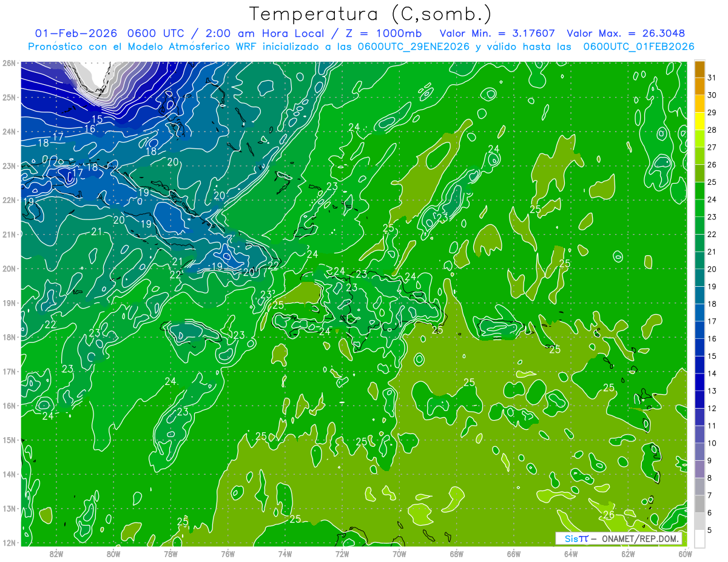Click the color bar tick label 16

point(712,338)
